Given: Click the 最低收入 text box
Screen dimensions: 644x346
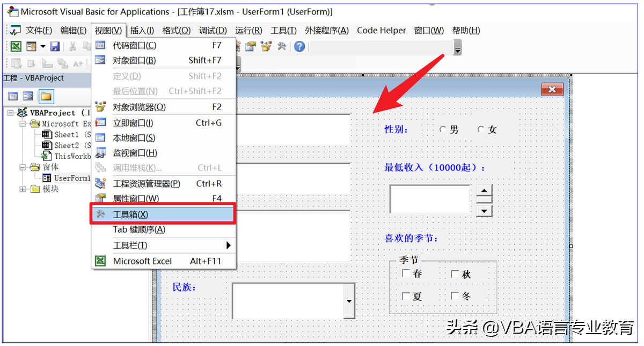Looking at the screenshot, I should coord(430,199).
